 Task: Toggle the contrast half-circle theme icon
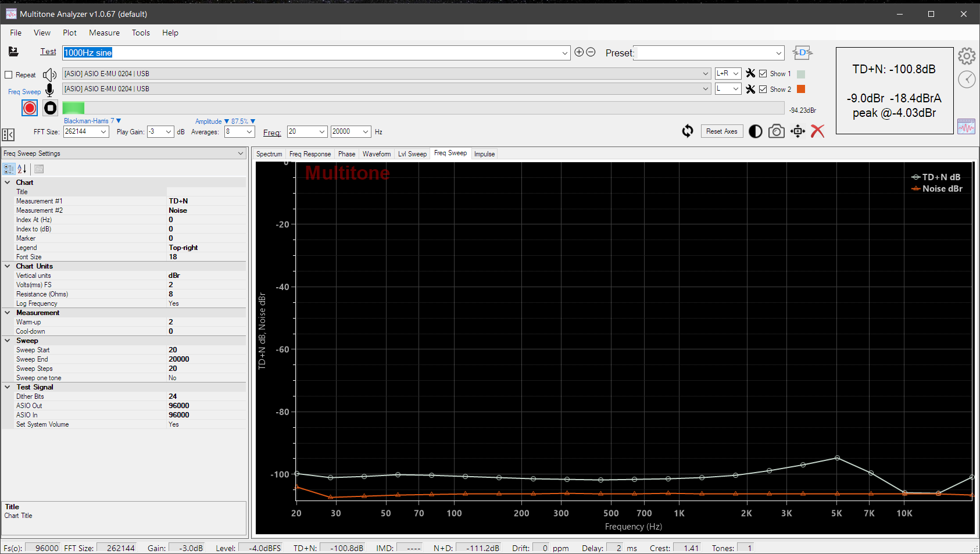tap(755, 131)
